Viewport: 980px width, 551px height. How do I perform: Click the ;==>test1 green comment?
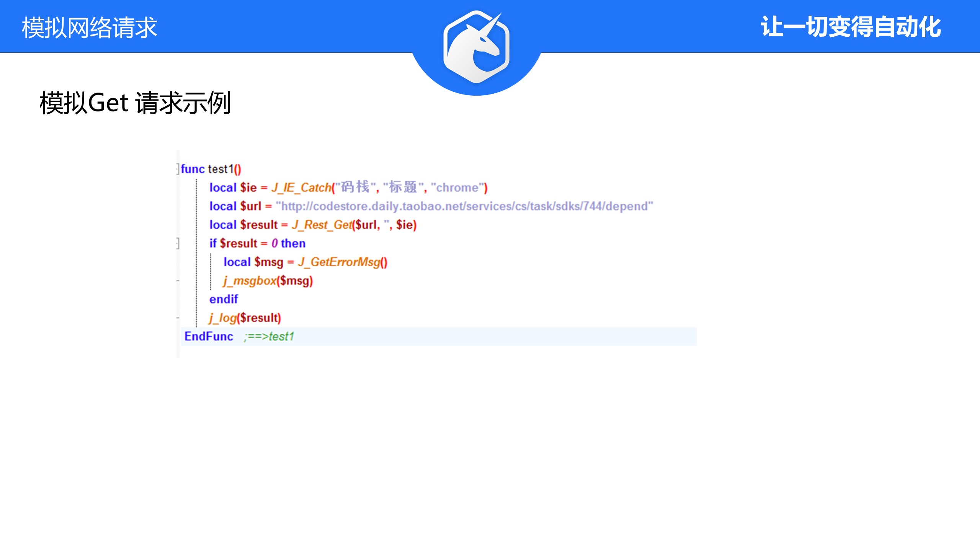(x=269, y=336)
